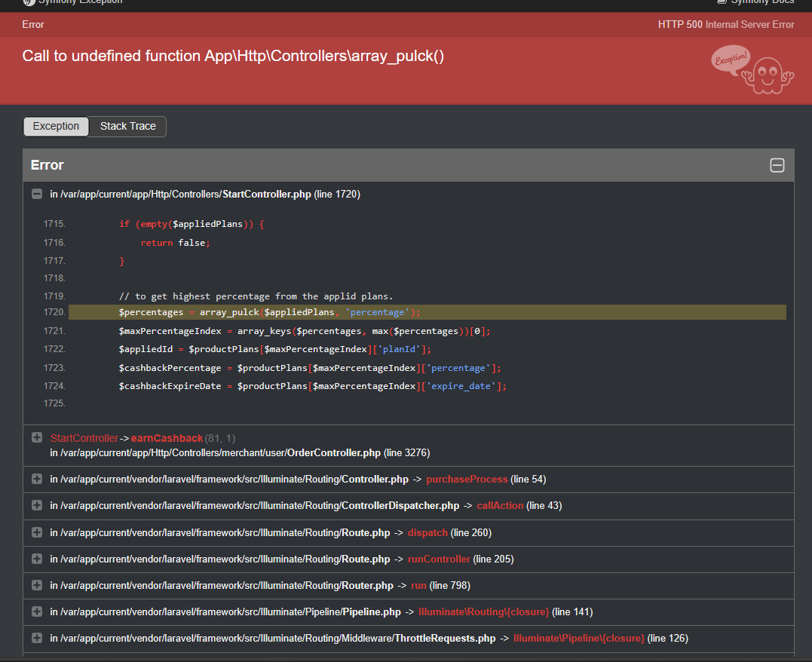
Task: Expand the purchaseProcess Controller.php trace
Action: [x=36, y=480]
